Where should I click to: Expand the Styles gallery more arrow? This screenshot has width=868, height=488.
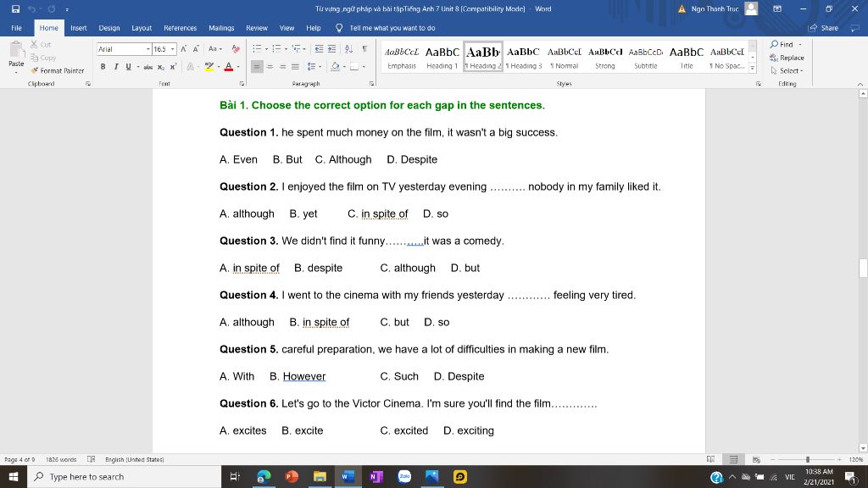pos(753,68)
